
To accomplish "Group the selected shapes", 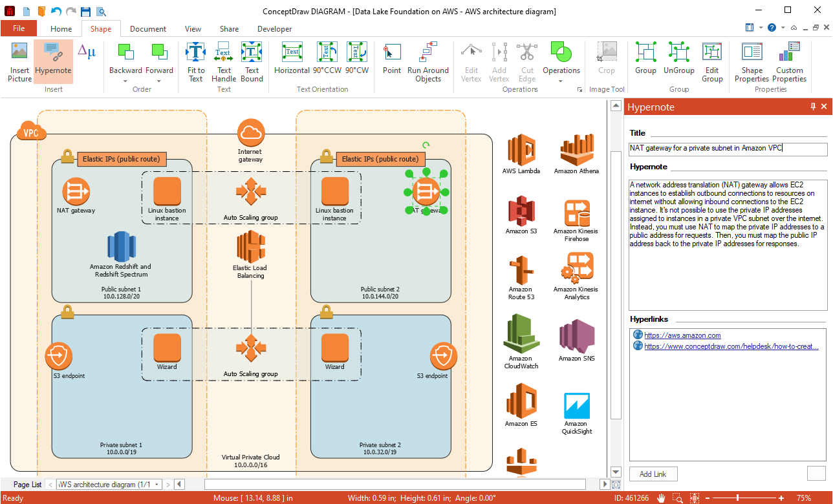I will pos(645,58).
